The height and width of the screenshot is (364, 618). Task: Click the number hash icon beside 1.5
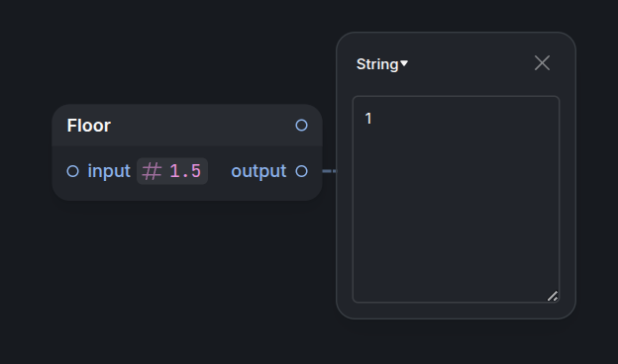click(x=152, y=171)
